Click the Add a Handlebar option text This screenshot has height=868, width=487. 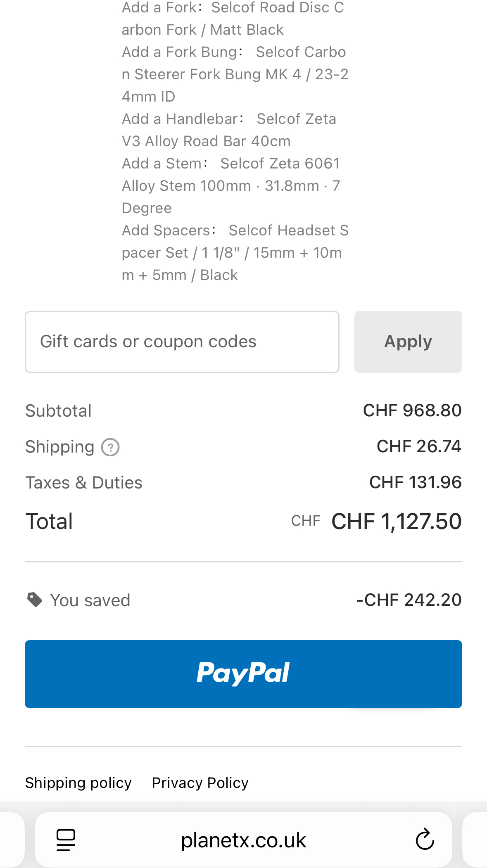click(229, 130)
